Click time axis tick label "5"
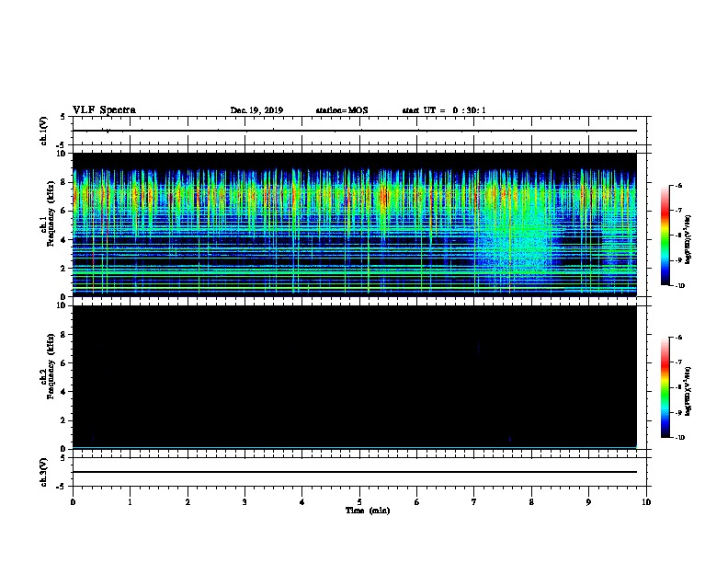Screen dimensions: 728x563 (359, 502)
